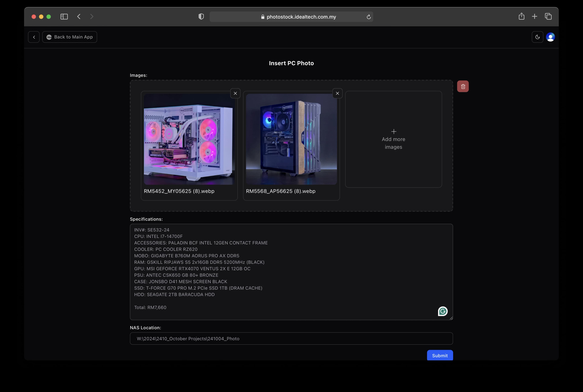The image size is (583, 392).
Task: Open a new Safari tab
Action: (x=534, y=16)
